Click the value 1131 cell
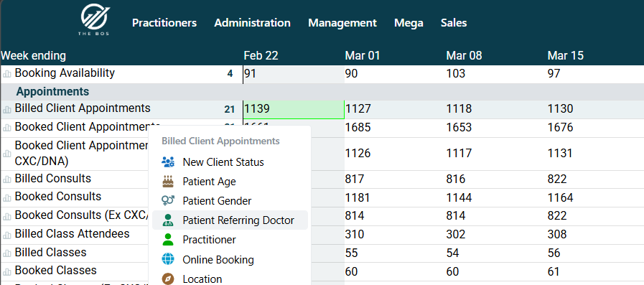 click(x=560, y=154)
